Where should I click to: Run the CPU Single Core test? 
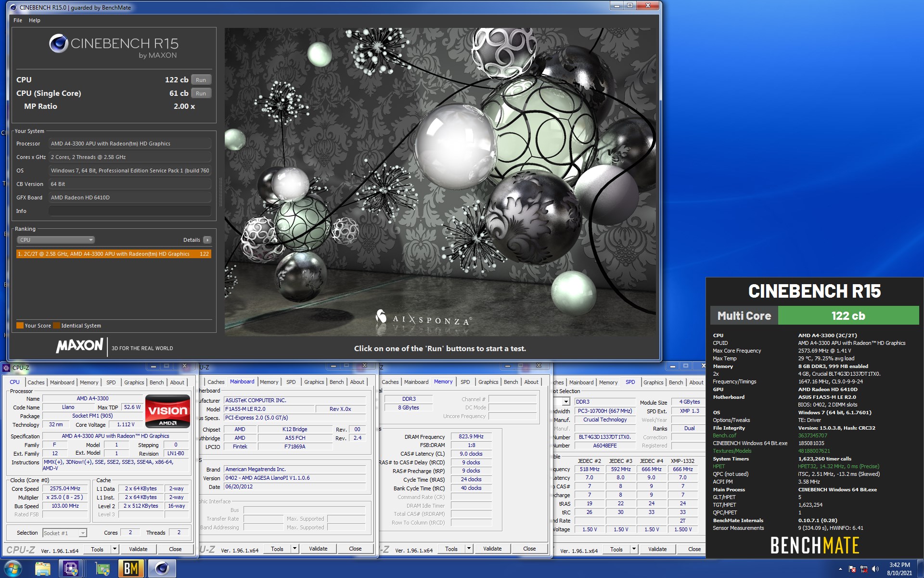[201, 93]
